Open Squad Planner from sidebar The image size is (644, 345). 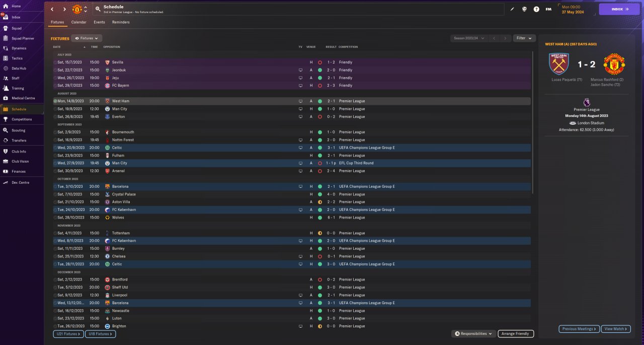[22, 38]
